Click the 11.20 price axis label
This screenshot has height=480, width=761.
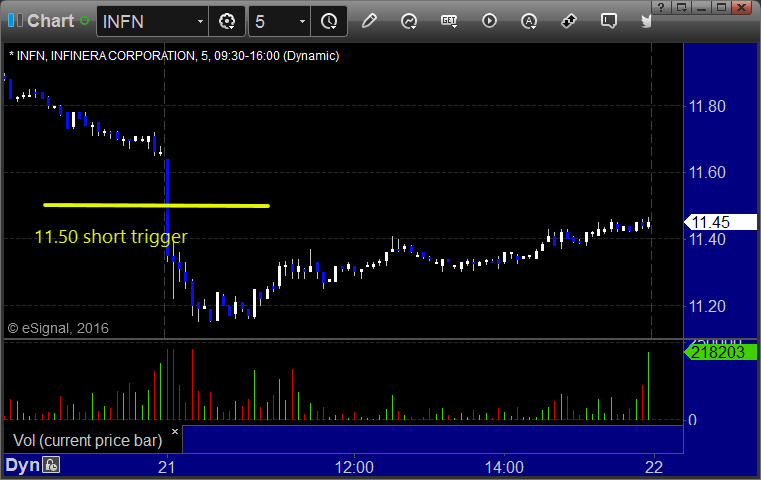coord(707,306)
